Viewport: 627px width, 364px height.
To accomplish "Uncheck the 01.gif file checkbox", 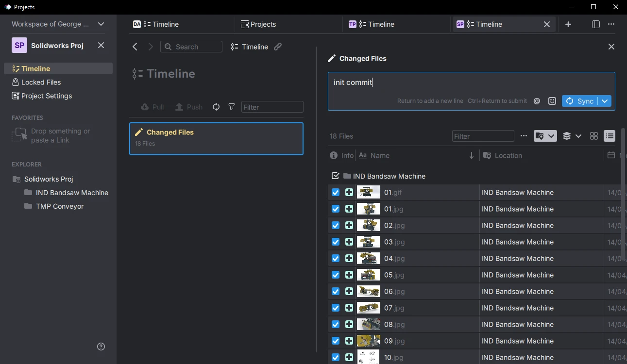I will click(x=335, y=192).
